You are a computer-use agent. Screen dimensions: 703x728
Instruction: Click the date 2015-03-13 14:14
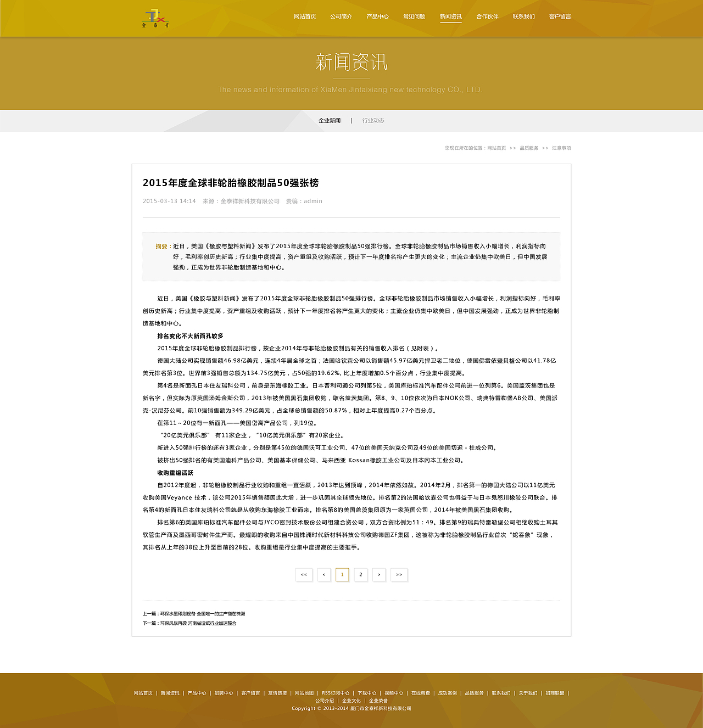[x=169, y=201]
